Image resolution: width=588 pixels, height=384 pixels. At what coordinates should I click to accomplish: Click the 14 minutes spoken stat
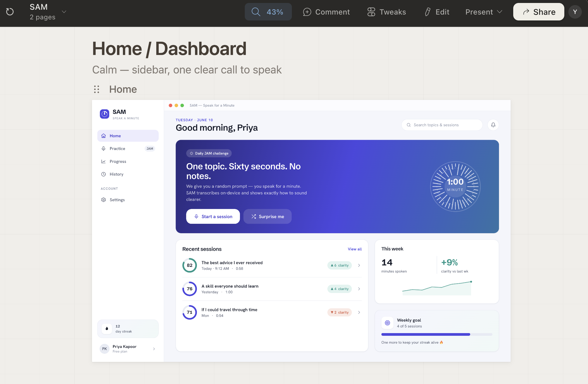click(394, 265)
